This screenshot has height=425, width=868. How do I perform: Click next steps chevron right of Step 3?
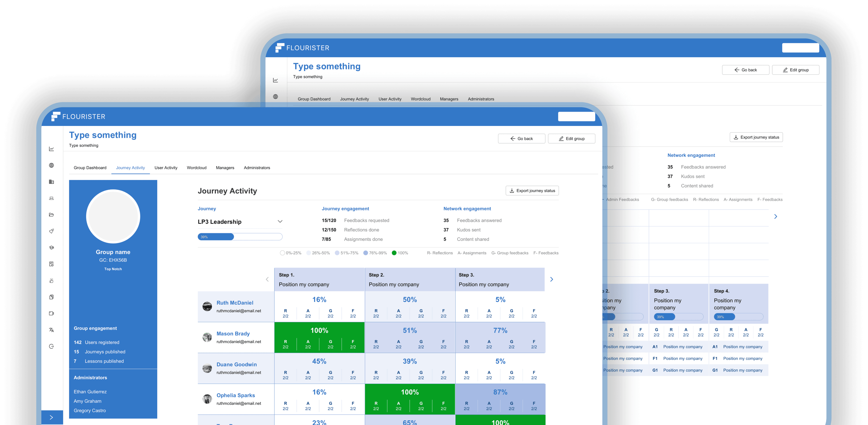552,279
